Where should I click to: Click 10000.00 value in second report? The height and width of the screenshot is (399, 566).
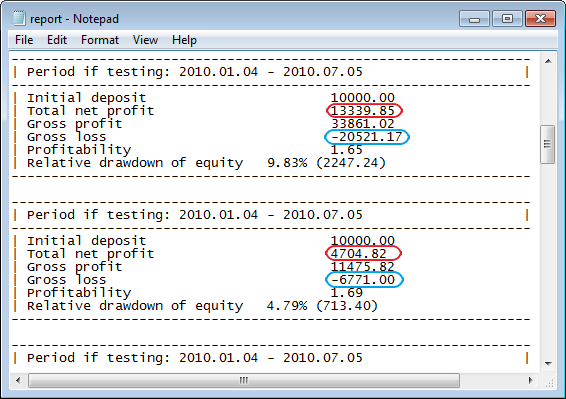pos(363,240)
